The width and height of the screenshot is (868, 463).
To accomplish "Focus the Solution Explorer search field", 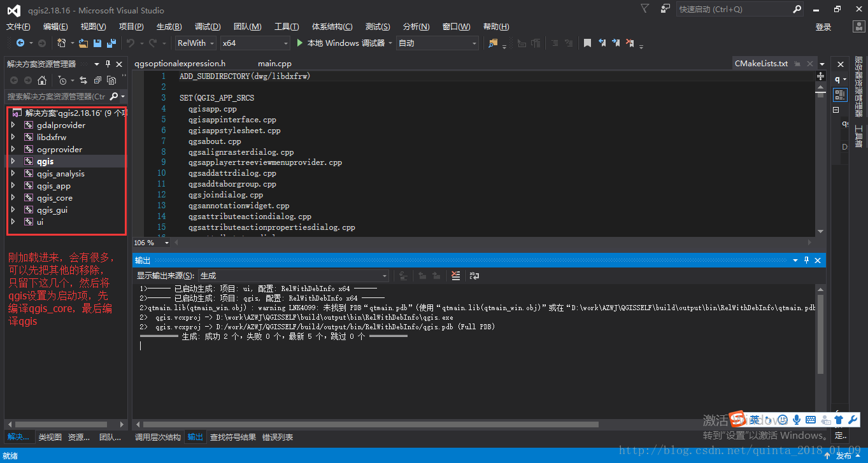I will [57, 96].
